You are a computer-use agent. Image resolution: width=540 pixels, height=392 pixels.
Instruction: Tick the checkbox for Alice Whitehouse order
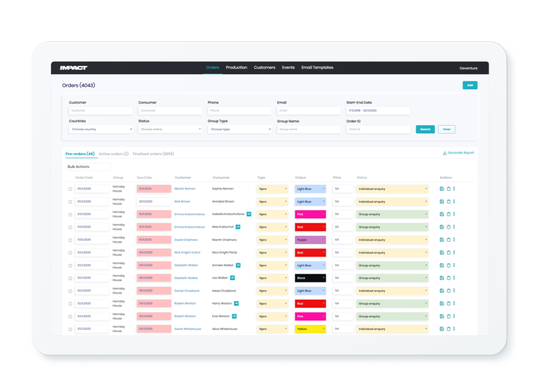tap(70, 329)
